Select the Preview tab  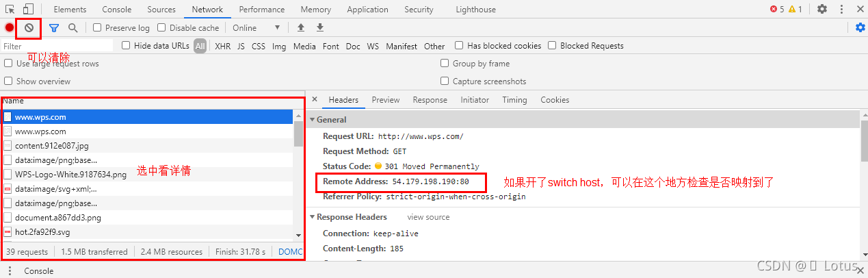[x=386, y=100]
